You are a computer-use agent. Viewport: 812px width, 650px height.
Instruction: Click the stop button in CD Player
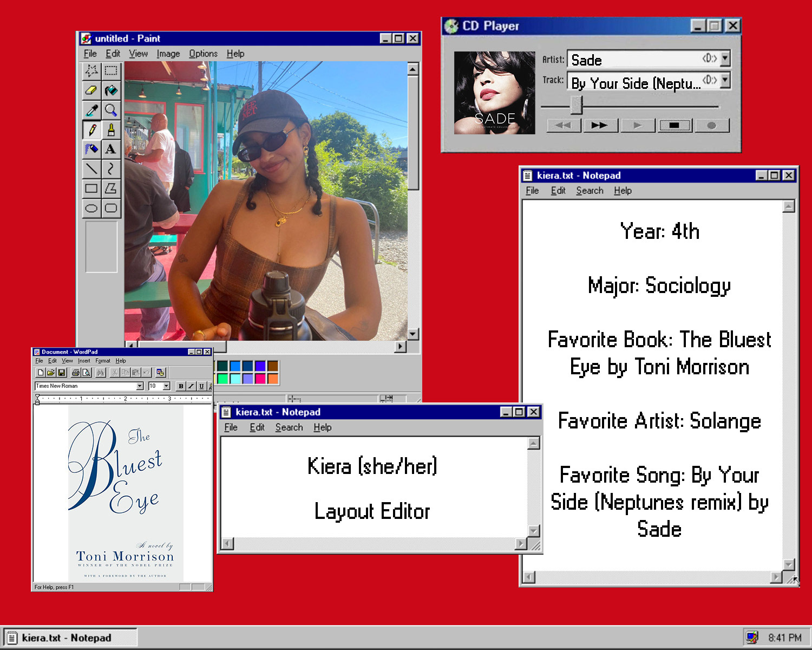(675, 125)
